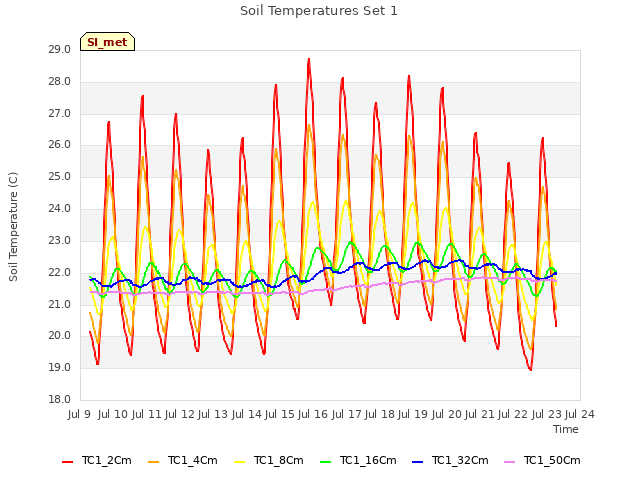Viewport: 640px width, 480px height.
Task: Click the Jul 16 x-axis date label
Action: point(312,414)
